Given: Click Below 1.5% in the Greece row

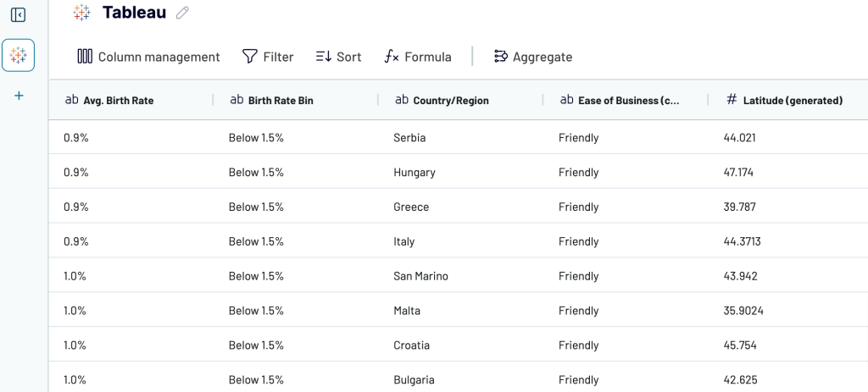Looking at the screenshot, I should (256, 207).
